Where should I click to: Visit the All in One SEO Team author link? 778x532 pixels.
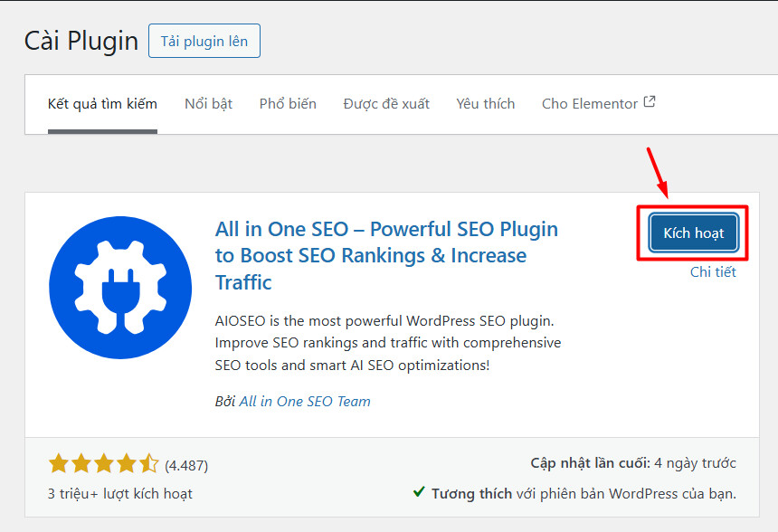[x=305, y=401]
